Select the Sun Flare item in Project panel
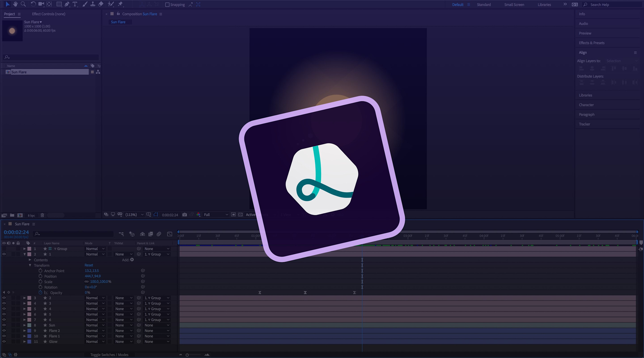The height and width of the screenshot is (358, 644). pyautogui.click(x=19, y=72)
